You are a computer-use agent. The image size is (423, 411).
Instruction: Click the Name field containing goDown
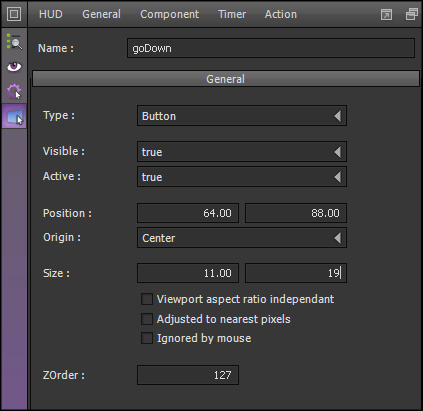tap(271, 48)
